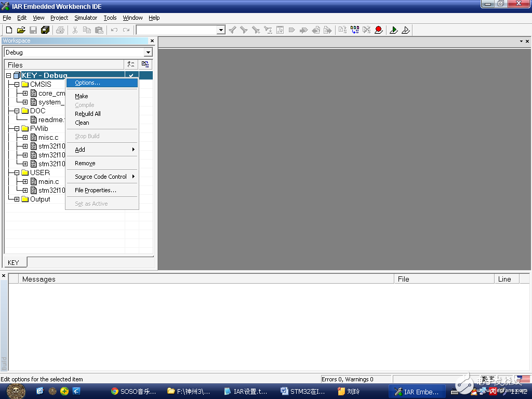The width and height of the screenshot is (532, 399).
Task: Click the Toggle Breakpoint red dot icon
Action: (x=379, y=30)
